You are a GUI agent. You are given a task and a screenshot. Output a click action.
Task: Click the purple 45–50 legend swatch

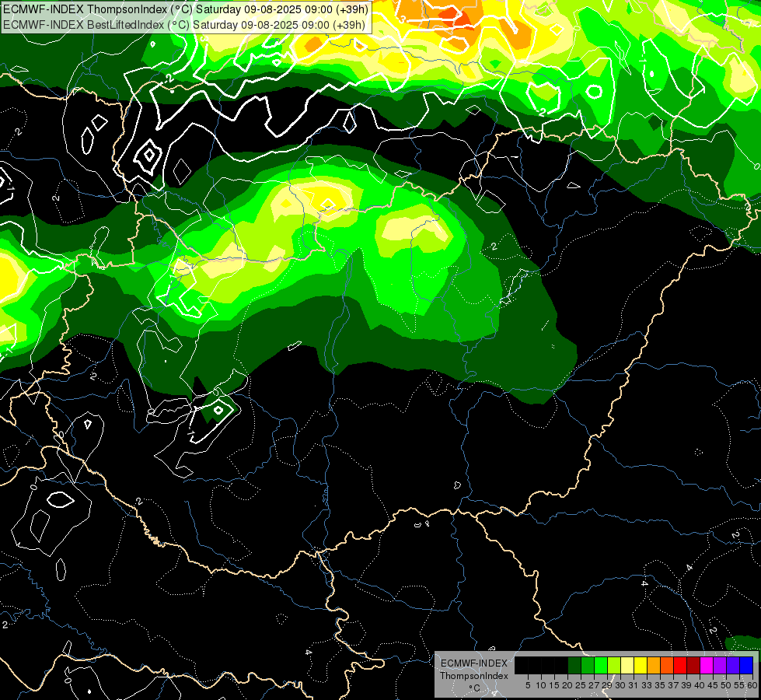pyautogui.click(x=720, y=665)
